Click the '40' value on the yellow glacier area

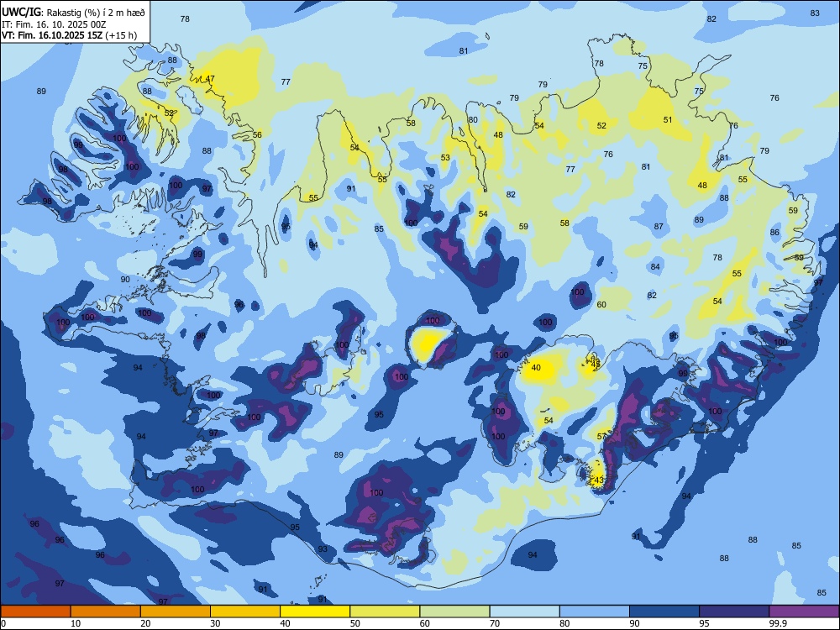coord(536,368)
